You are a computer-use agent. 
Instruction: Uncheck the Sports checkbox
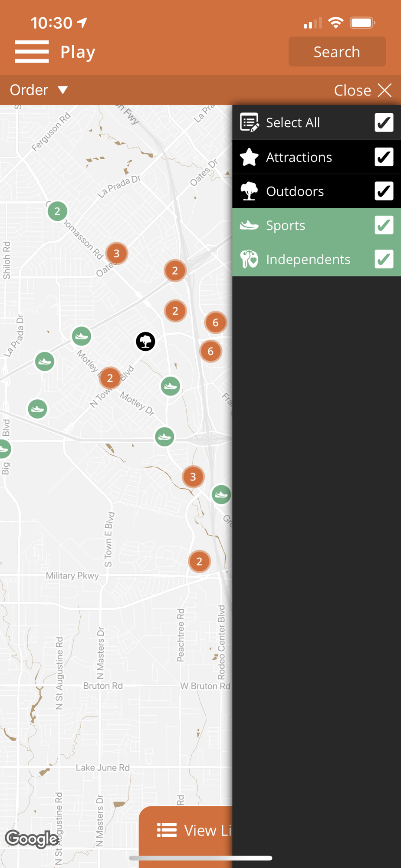click(384, 225)
